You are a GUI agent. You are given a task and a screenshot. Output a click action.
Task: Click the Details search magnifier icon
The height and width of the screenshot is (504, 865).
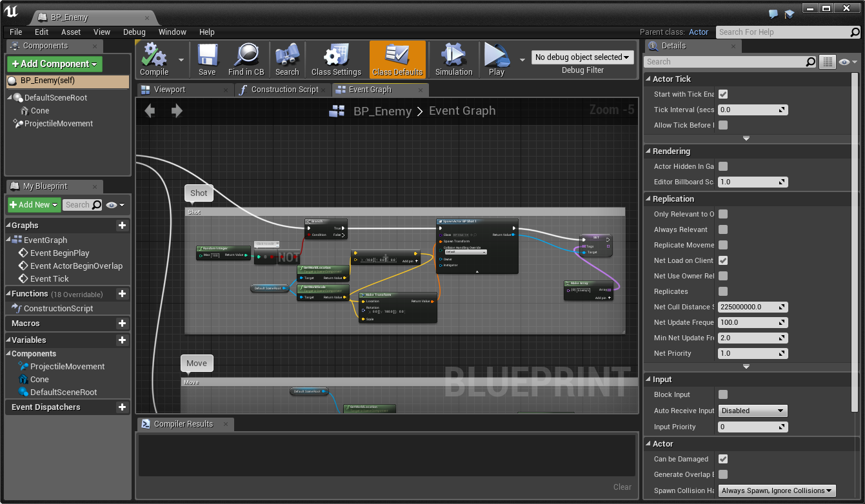click(811, 62)
